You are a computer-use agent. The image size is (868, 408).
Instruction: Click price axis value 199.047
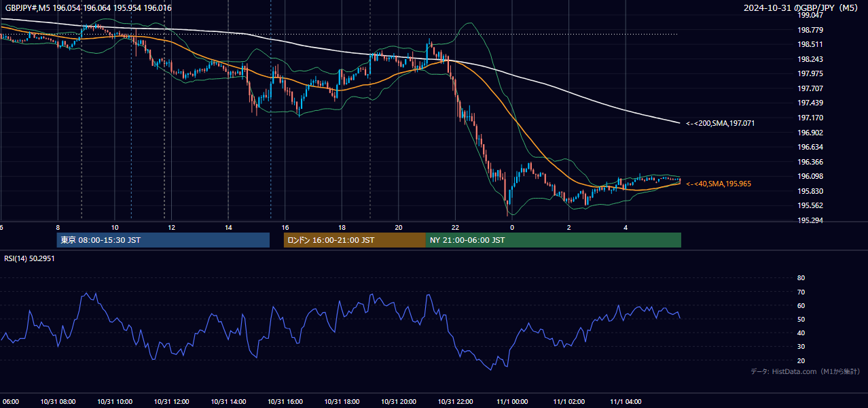(x=810, y=15)
